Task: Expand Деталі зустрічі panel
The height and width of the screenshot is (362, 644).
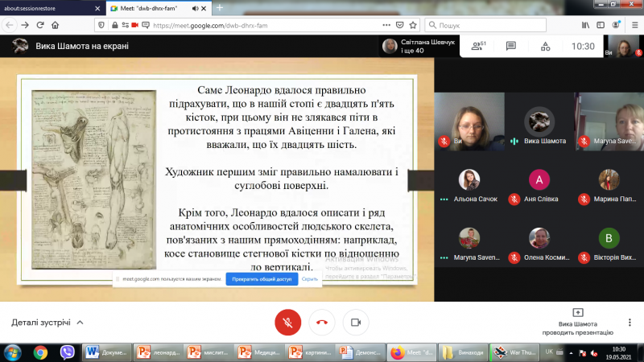Action: (x=47, y=323)
